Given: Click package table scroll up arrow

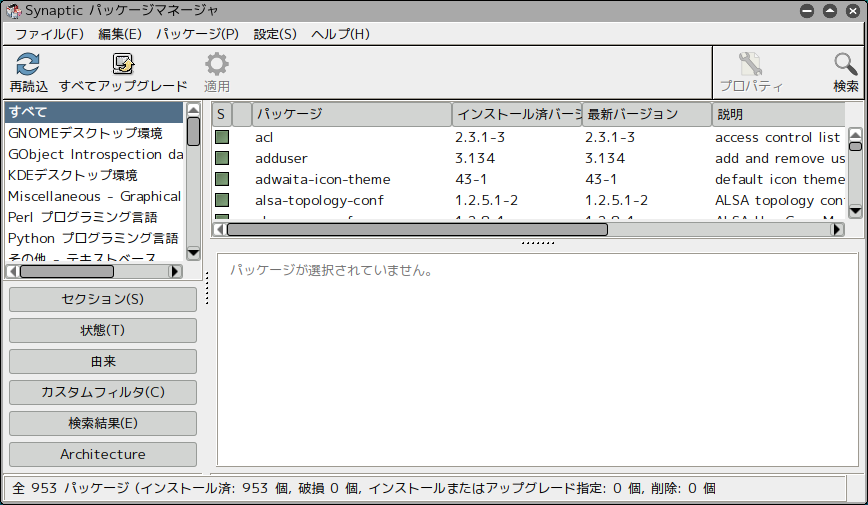Looking at the screenshot, I should point(855,134).
